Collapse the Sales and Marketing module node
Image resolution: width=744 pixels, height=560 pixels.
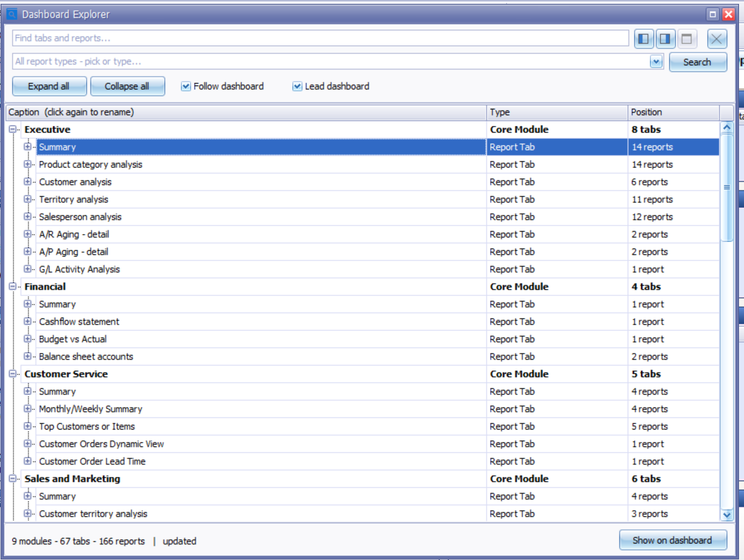[12, 478]
